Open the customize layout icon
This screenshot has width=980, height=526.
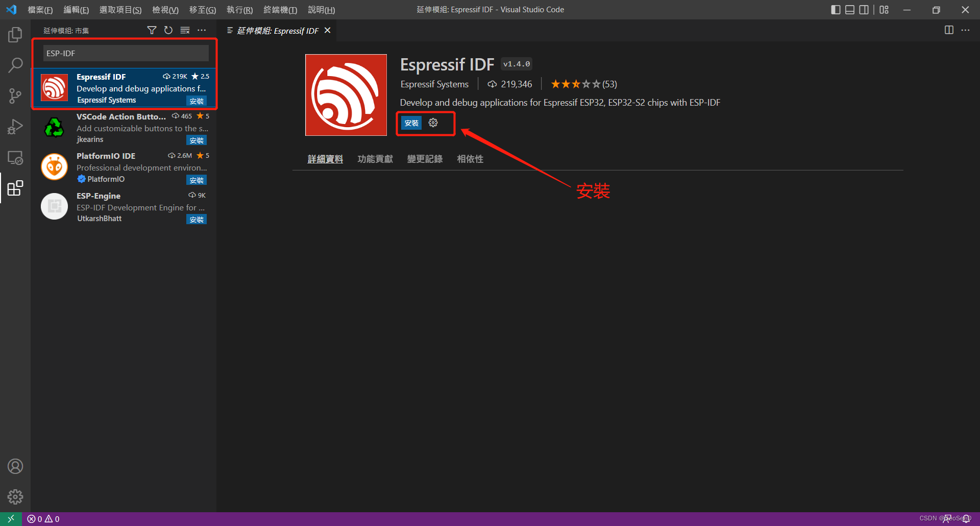coord(884,10)
